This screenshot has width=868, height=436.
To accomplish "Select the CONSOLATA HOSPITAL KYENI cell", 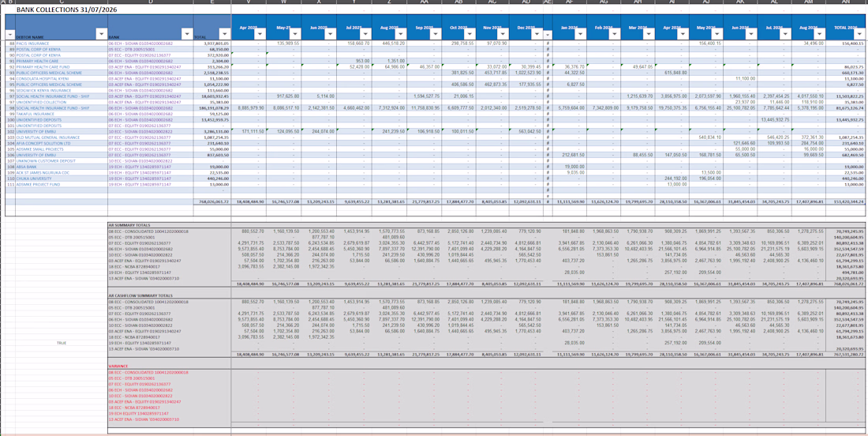I will pos(62,79).
